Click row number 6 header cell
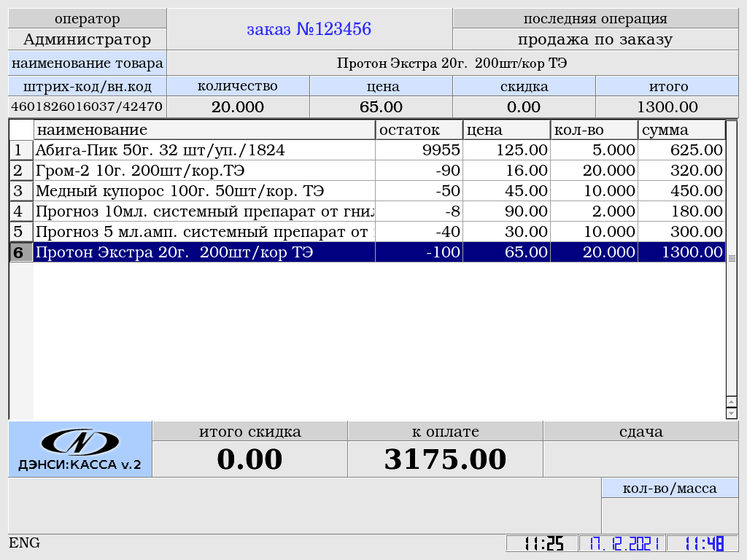The width and height of the screenshot is (747, 560). 21,252
